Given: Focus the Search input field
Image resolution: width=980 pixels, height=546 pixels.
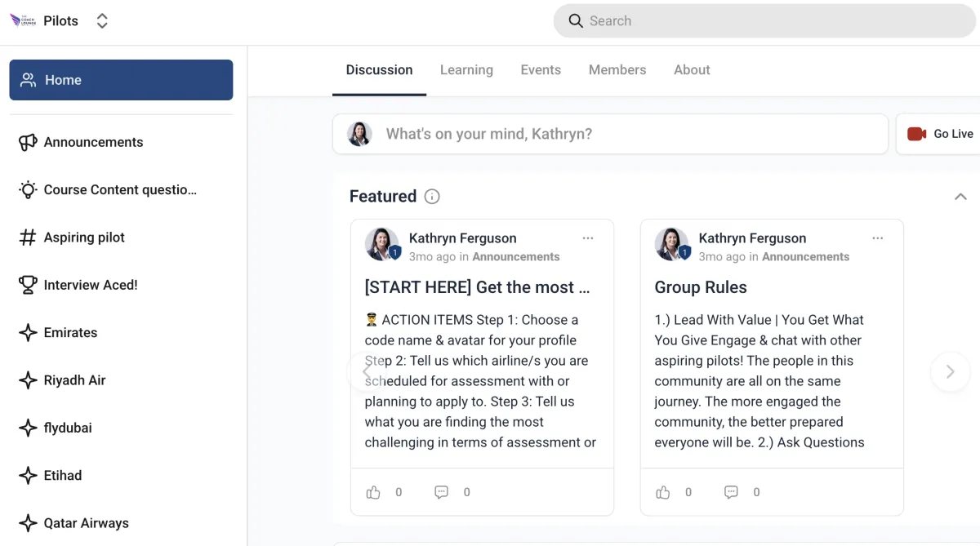Looking at the screenshot, I should pos(764,21).
